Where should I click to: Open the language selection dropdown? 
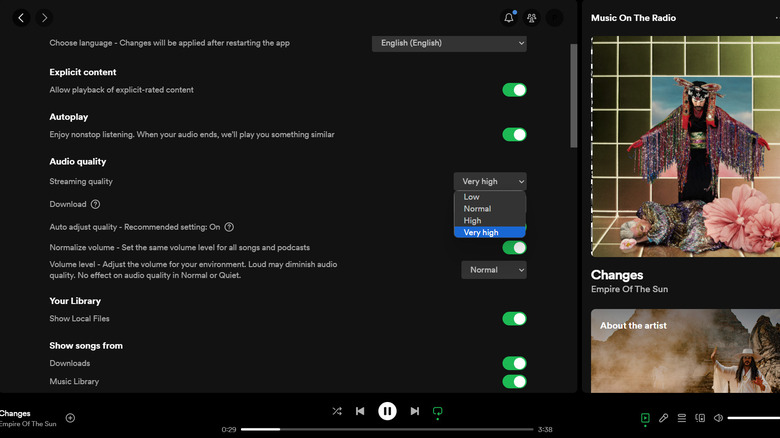449,43
